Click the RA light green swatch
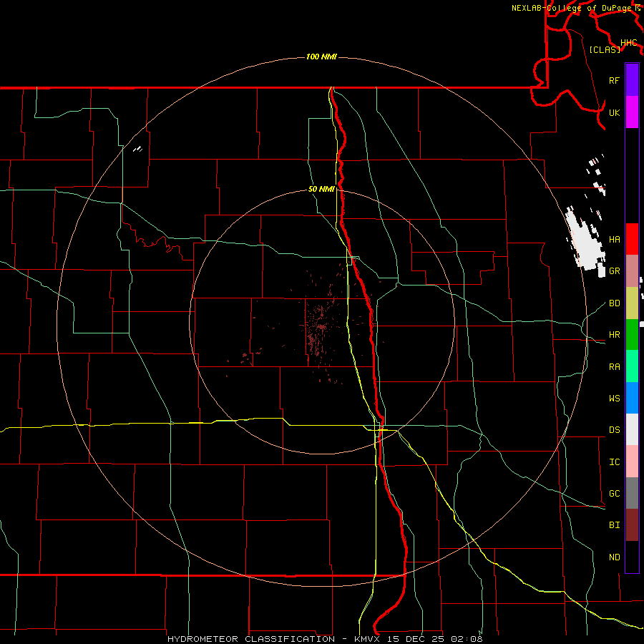 [x=632, y=366]
